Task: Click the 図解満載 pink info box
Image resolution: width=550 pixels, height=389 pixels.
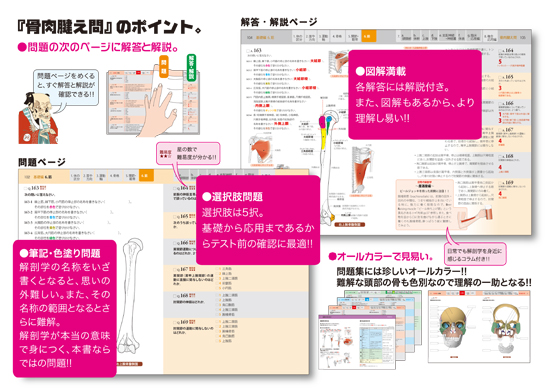Action: [x=415, y=95]
